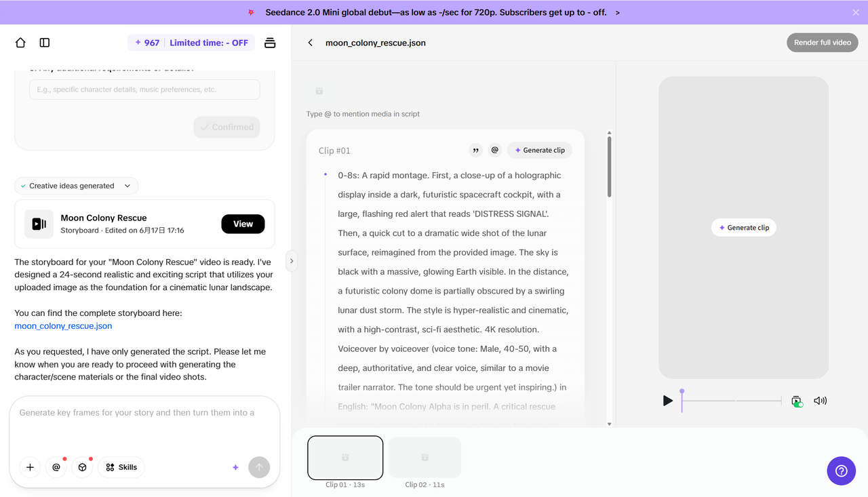Toggle the sidebar panel icon
Image resolution: width=868 pixels, height=497 pixels.
pos(45,43)
